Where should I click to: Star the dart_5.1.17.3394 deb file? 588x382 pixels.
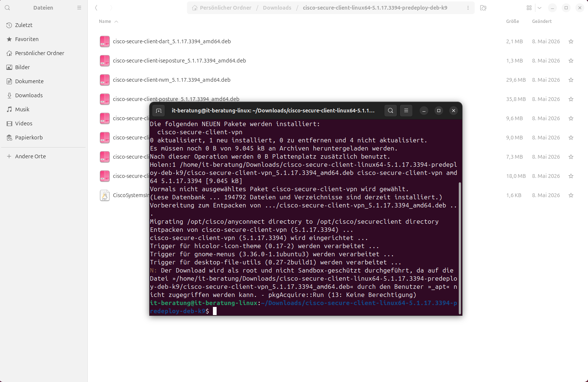[x=571, y=41]
